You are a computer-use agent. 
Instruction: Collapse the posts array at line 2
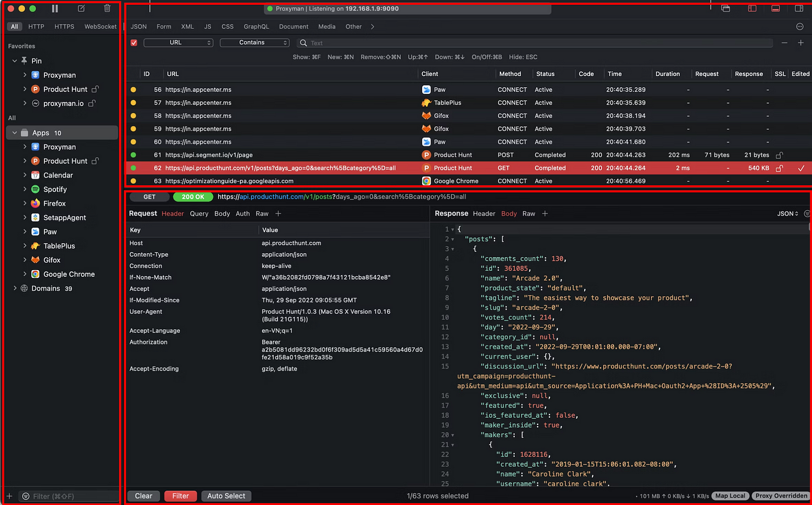click(453, 239)
